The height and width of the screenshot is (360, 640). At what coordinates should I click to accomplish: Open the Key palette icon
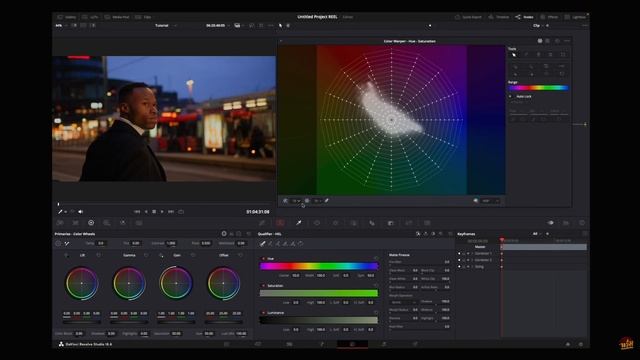point(390,223)
